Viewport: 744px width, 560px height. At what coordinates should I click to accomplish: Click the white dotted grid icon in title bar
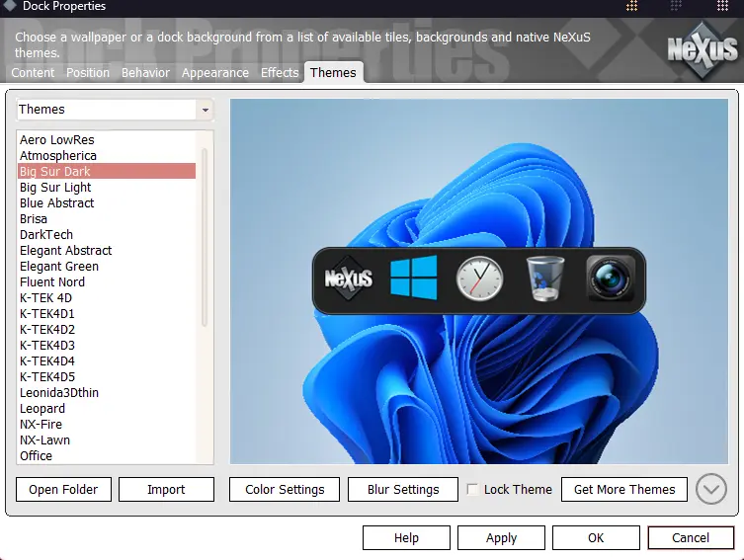coord(722,6)
